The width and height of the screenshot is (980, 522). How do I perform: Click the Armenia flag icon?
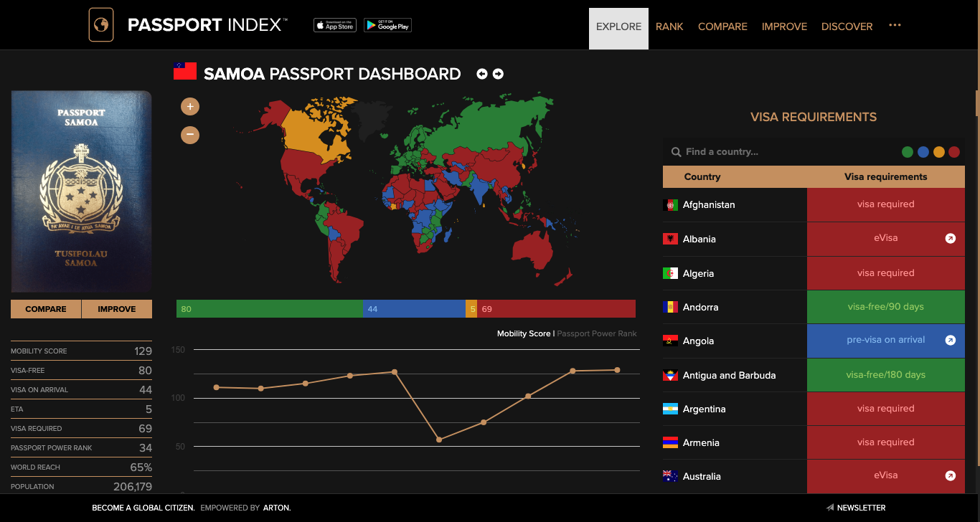(671, 442)
